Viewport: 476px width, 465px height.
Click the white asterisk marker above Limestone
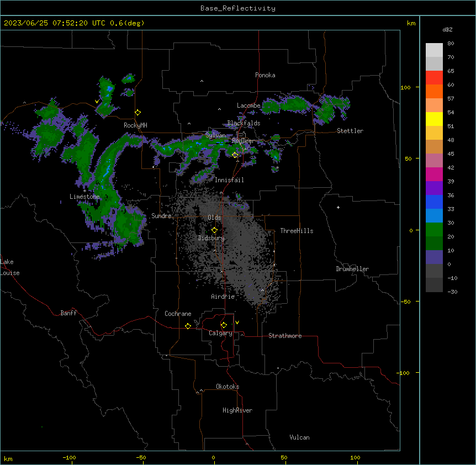(x=84, y=191)
